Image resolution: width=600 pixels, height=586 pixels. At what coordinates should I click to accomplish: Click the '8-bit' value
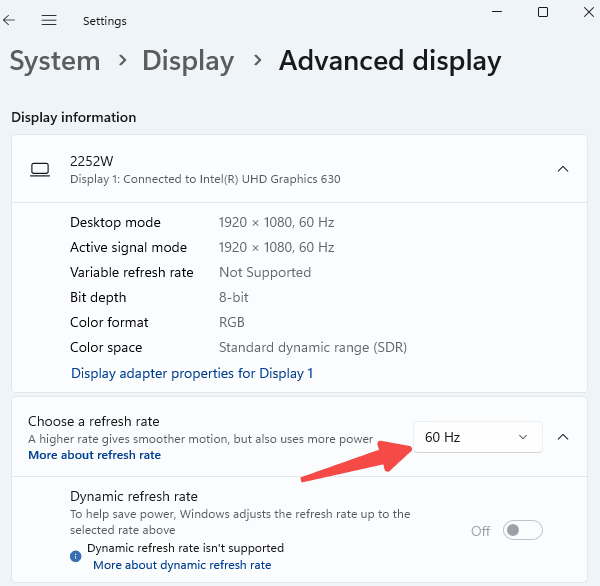[x=233, y=297]
